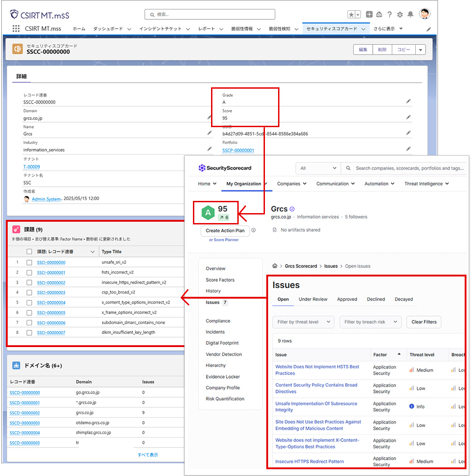Click the SecurityScorecard search magnifier icon
Viewport: 471px width, 476px height.
[x=348, y=168]
